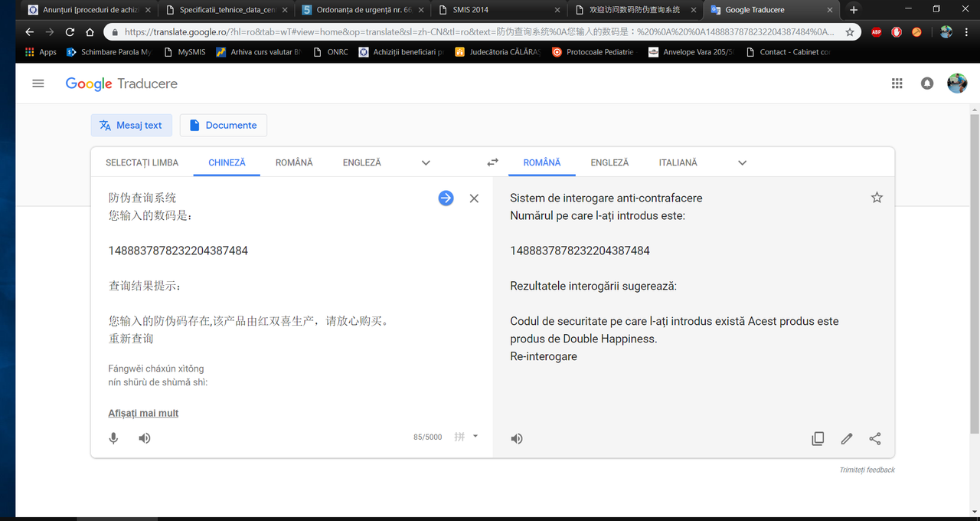Switch to the Chinese anti-counterfeit tab

coord(635,10)
